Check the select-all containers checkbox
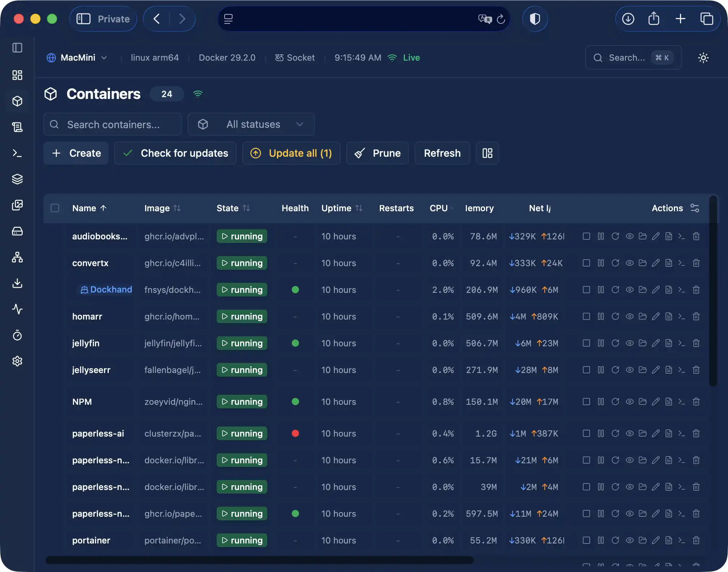This screenshot has width=728, height=572. pyautogui.click(x=55, y=208)
